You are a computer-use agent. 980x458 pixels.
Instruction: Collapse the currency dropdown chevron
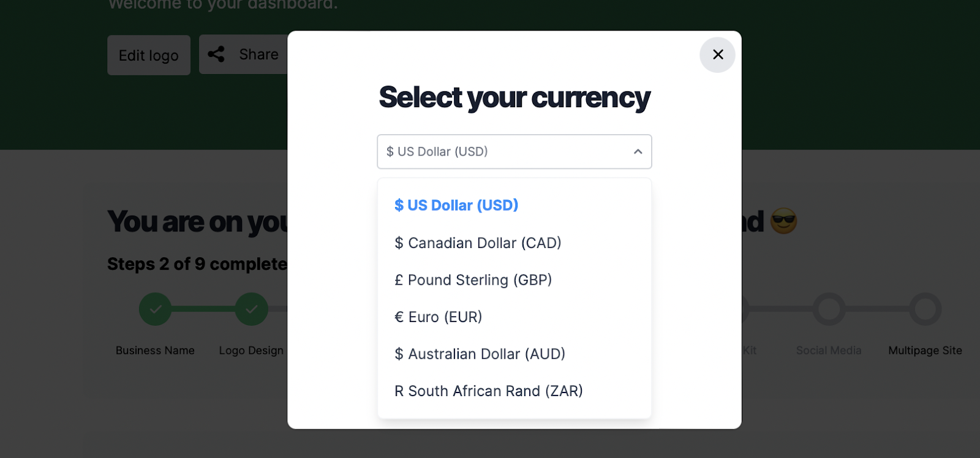tap(638, 152)
